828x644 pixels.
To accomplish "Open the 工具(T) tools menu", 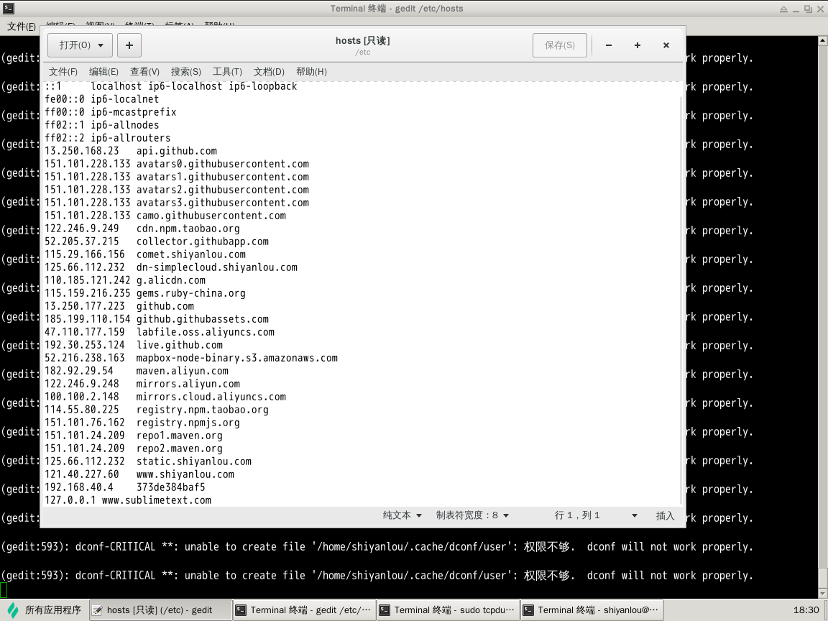I will click(x=227, y=72).
